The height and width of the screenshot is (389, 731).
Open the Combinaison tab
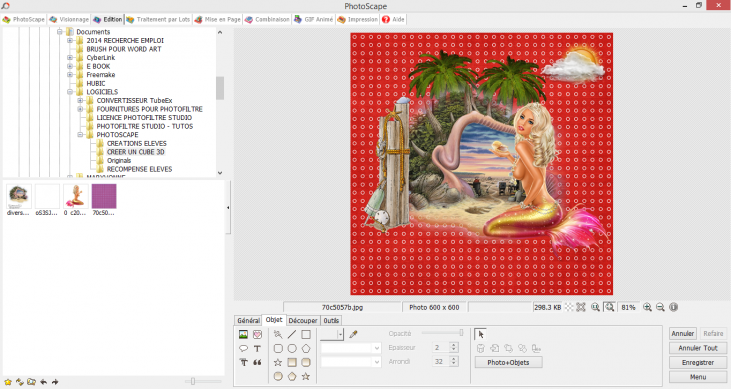coord(267,20)
